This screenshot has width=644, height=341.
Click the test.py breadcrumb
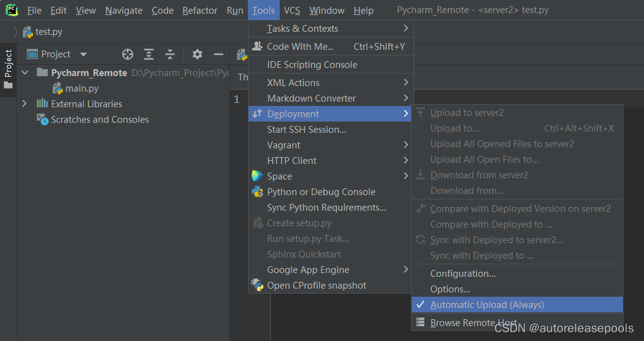click(43, 32)
